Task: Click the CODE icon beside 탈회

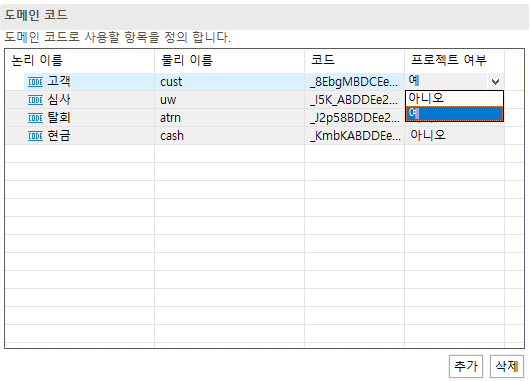Action: coord(35,118)
